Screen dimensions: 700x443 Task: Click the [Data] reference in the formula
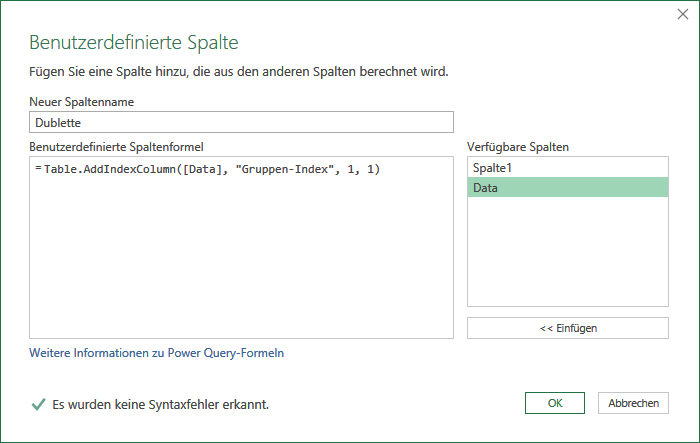[202, 169]
